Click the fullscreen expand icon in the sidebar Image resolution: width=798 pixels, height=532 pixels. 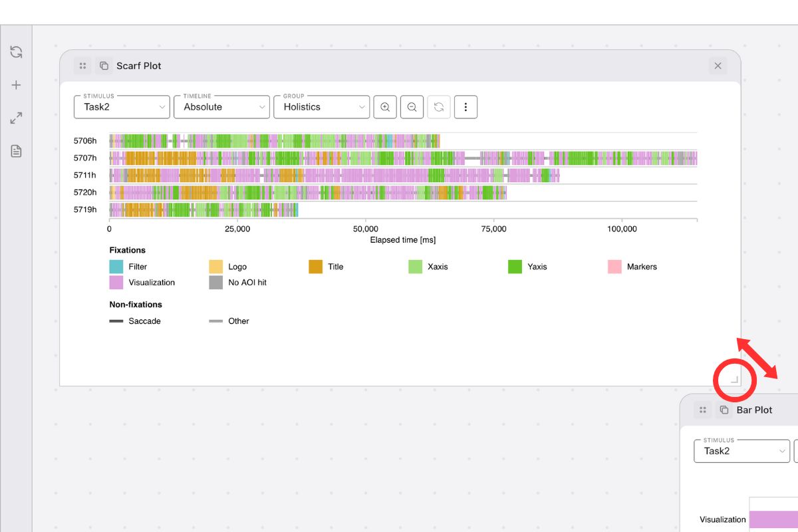(16, 118)
